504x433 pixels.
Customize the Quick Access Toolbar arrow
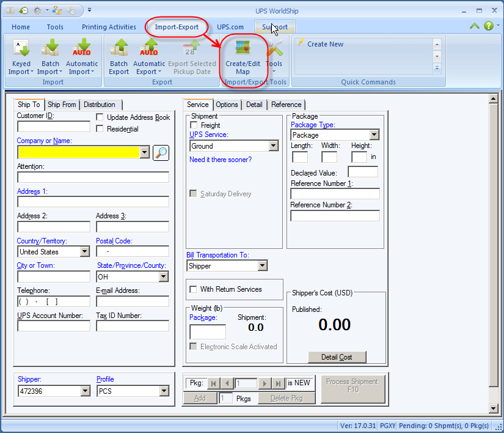[89, 10]
